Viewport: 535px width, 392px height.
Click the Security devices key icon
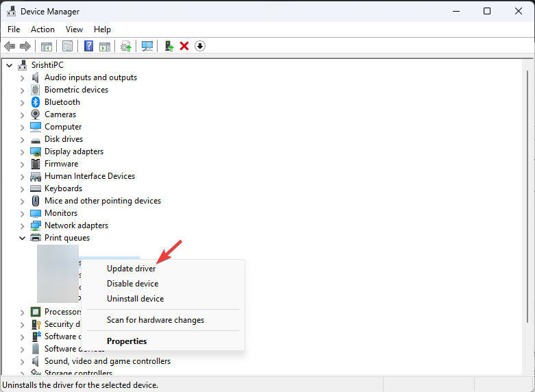pyautogui.click(x=36, y=324)
